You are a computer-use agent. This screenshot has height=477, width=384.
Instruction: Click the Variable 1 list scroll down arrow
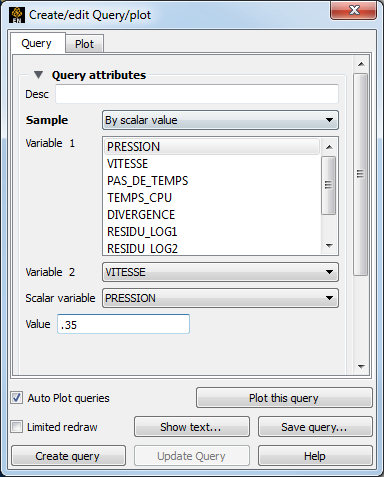[329, 246]
